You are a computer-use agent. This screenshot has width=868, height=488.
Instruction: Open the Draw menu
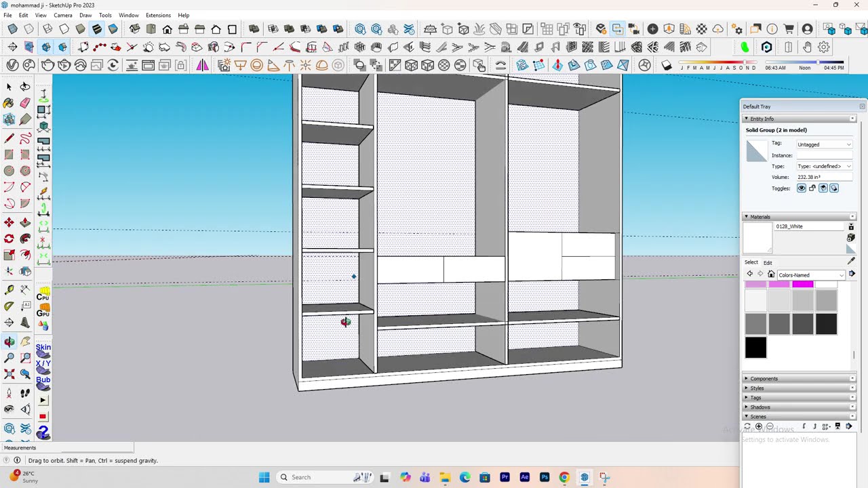pos(85,15)
